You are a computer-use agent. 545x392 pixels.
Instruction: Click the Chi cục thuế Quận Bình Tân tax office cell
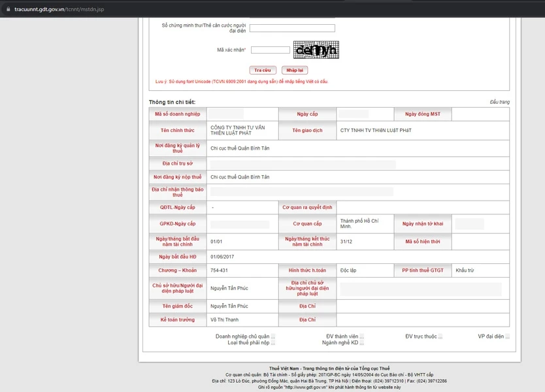(x=240, y=148)
